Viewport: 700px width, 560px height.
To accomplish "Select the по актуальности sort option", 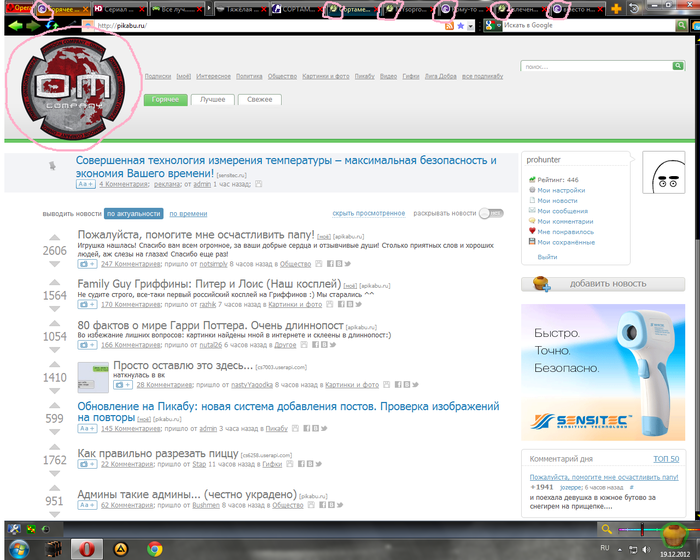I will click(133, 214).
